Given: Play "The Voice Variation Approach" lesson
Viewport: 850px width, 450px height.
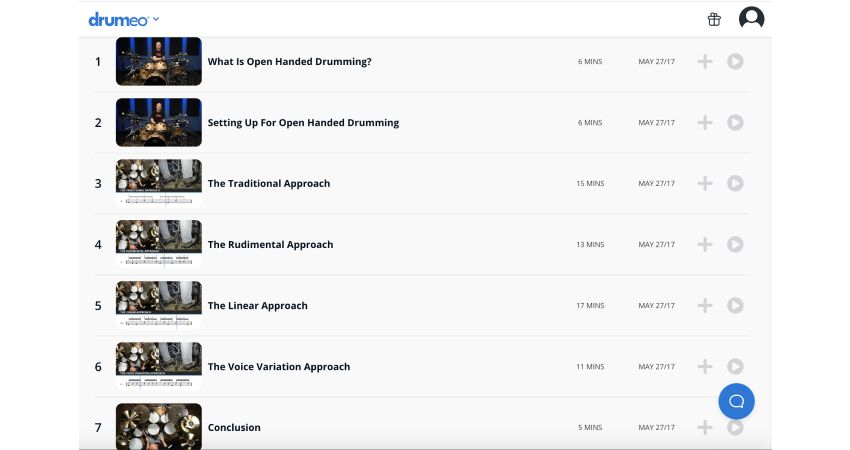Looking at the screenshot, I should [x=735, y=367].
